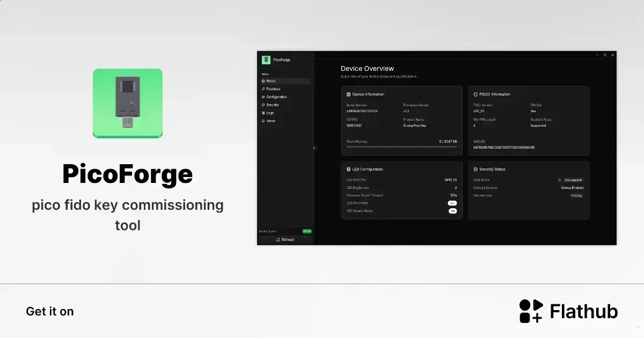Click the Logs icon in sidebar

point(264,113)
